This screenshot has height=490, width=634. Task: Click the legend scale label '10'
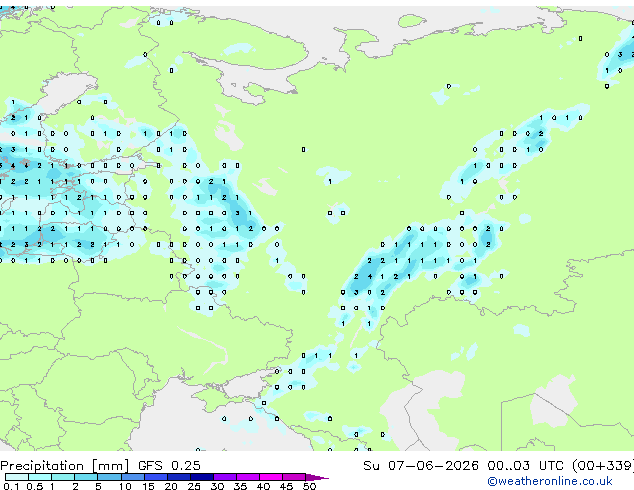tap(125, 486)
